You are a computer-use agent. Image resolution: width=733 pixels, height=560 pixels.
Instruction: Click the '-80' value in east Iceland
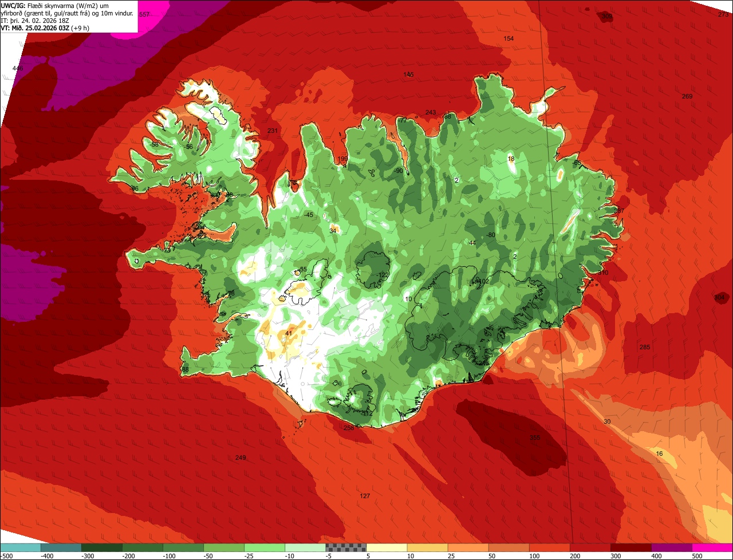[490, 235]
